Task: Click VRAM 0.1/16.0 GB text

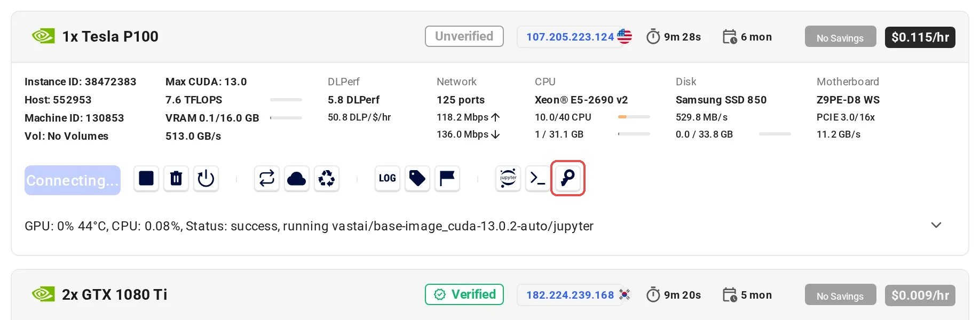Action: (212, 118)
